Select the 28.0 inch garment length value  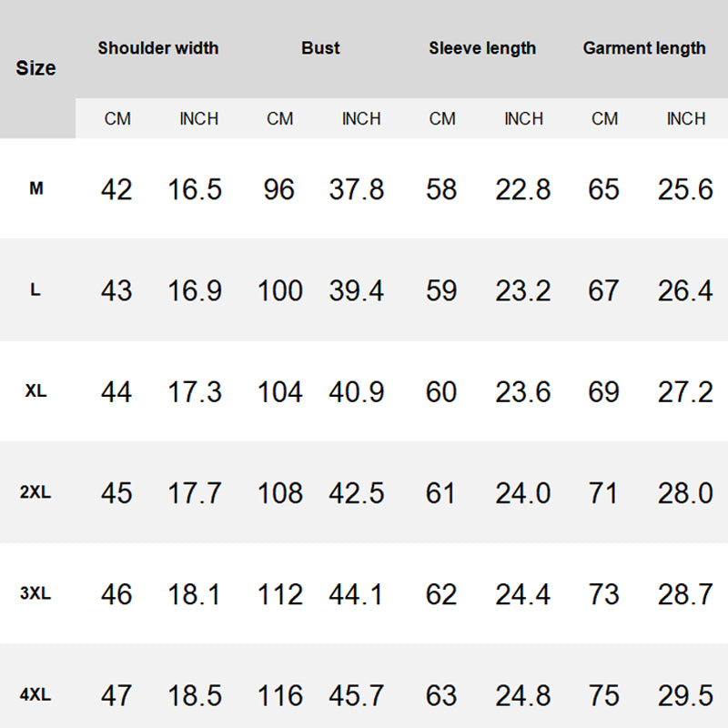(x=685, y=492)
